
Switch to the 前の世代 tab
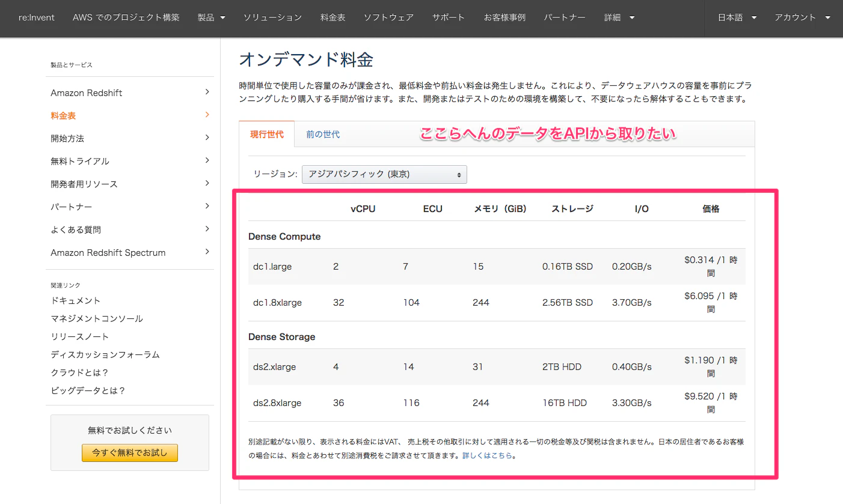click(323, 135)
